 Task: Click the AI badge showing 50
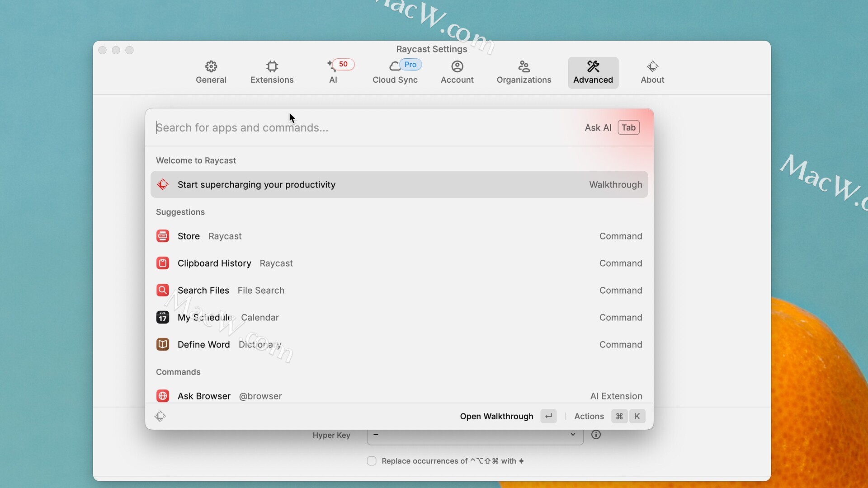pos(343,64)
